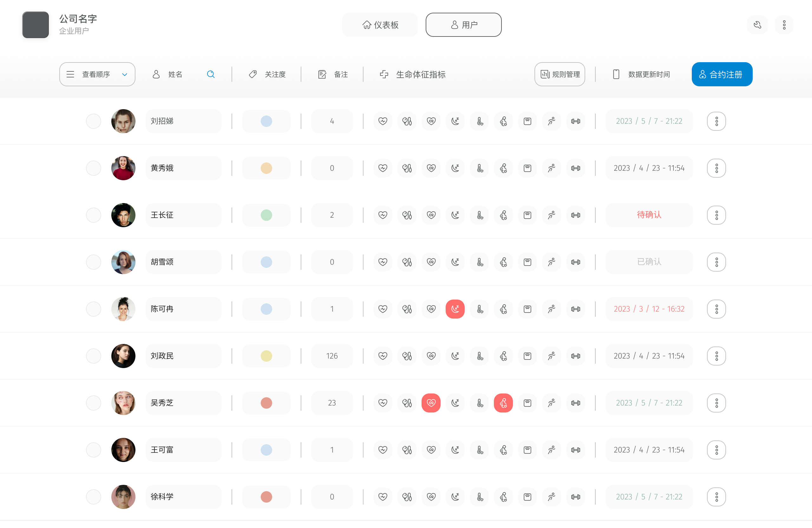This screenshot has height=528, width=812.
Task: Click the red attention dot for 吴秀芝
Action: click(x=266, y=403)
